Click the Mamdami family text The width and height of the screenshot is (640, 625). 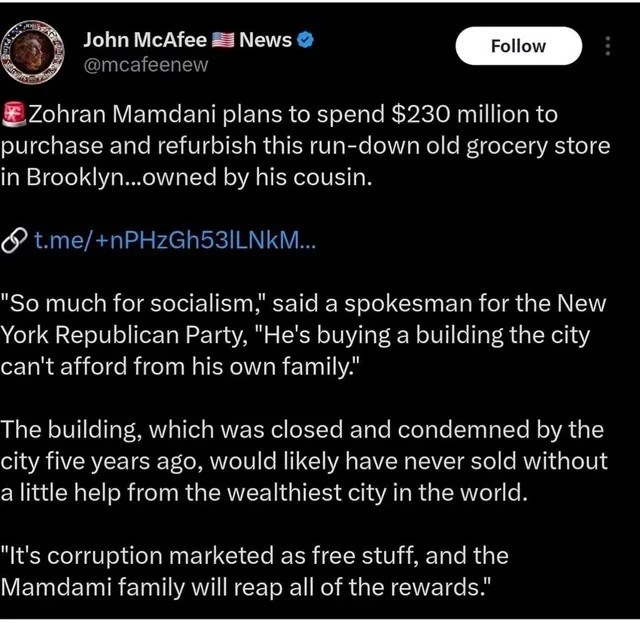[x=98, y=585]
